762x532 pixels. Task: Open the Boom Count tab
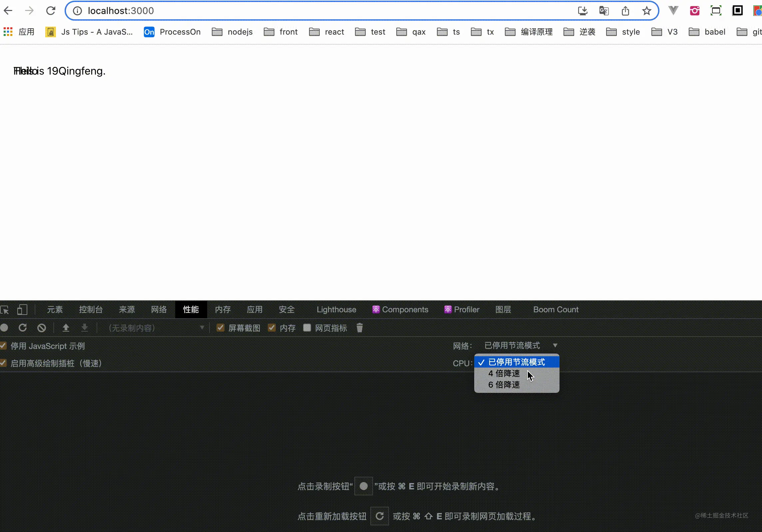coord(556,310)
